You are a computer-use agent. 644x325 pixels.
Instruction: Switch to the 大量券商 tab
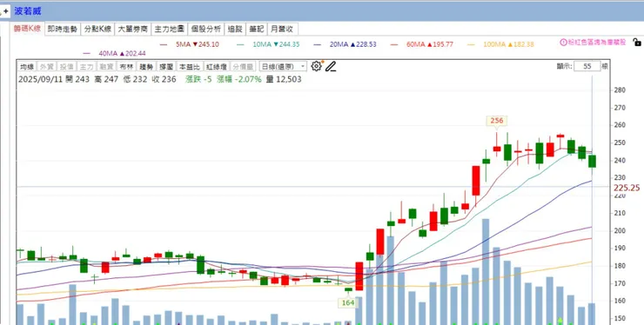(x=133, y=30)
